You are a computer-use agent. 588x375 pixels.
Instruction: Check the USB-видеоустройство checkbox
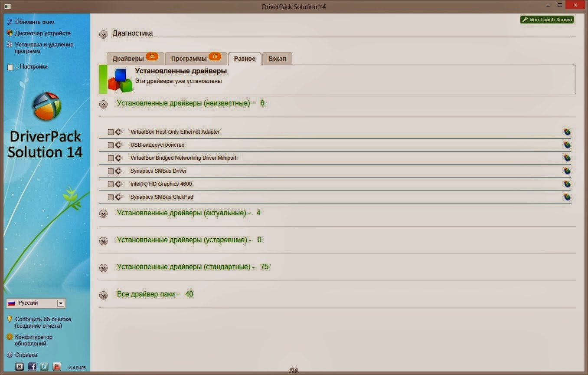(111, 145)
